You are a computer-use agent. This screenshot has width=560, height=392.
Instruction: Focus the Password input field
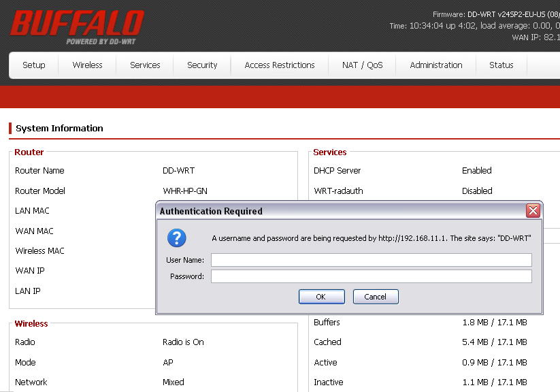click(x=372, y=276)
